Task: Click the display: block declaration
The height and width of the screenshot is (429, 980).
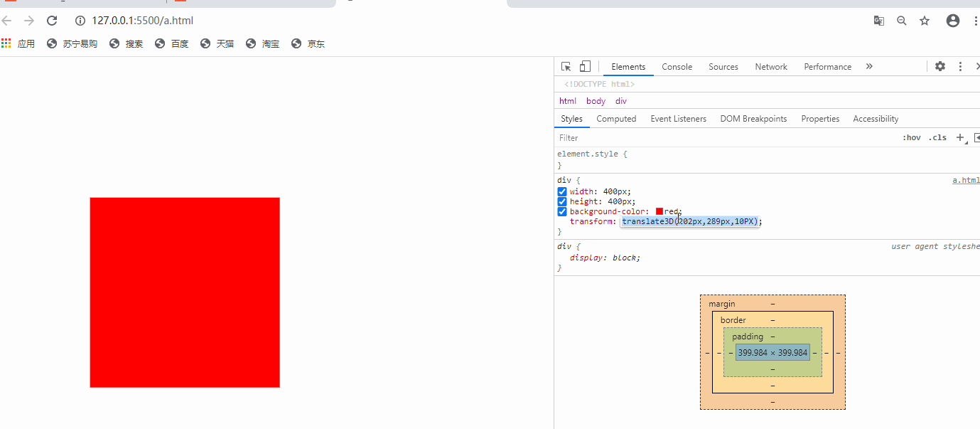Action: (605, 258)
